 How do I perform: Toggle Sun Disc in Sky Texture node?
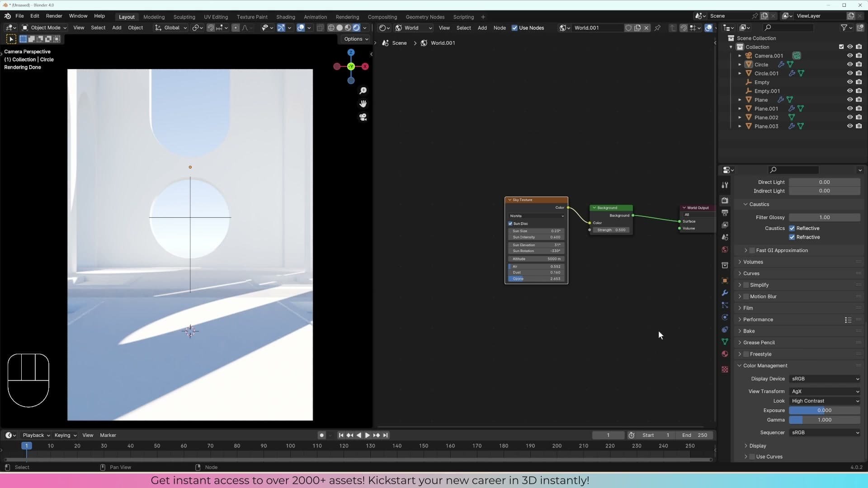tap(510, 224)
